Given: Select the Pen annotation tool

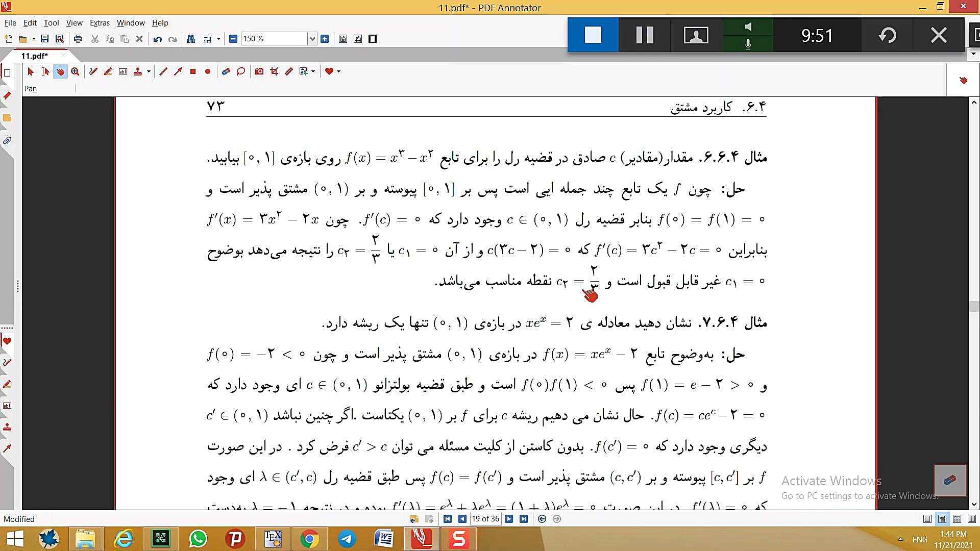Looking at the screenshot, I should click(x=93, y=71).
